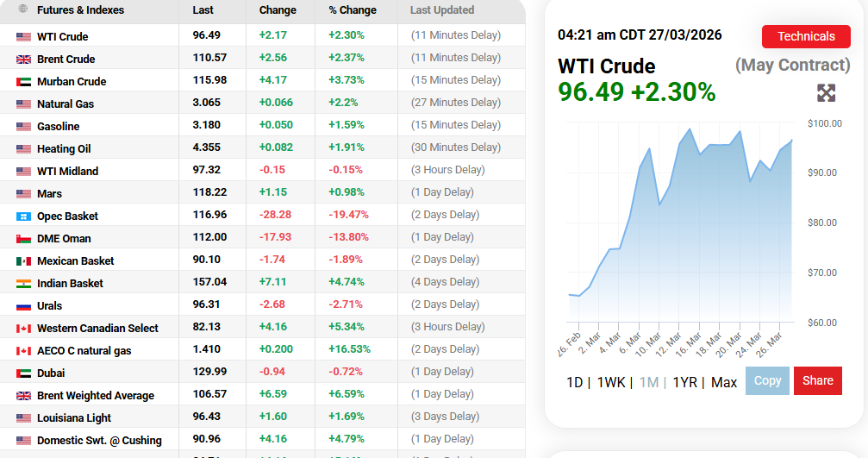Click UK flag beside Brent Weighted Average
The width and height of the screenshot is (868, 458).
(x=23, y=396)
